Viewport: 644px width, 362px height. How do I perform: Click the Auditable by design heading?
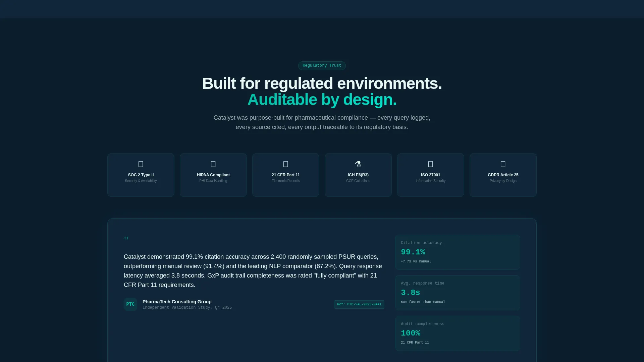pyautogui.click(x=322, y=100)
